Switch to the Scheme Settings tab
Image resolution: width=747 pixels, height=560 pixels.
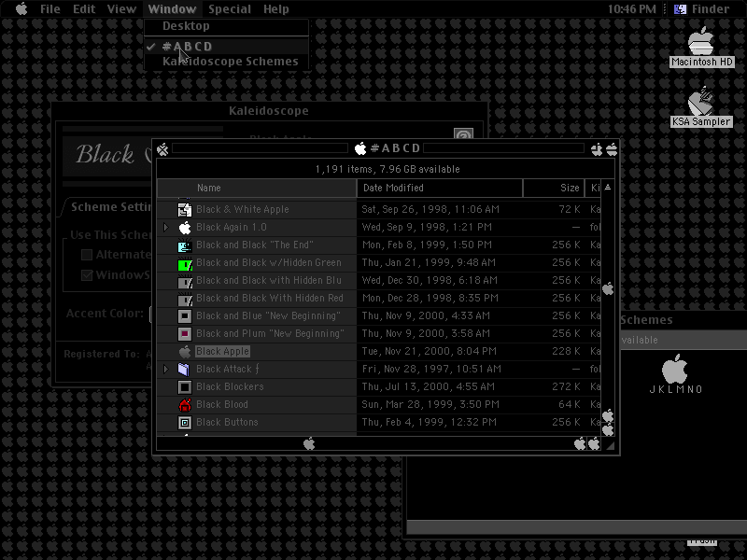pyautogui.click(x=110, y=207)
